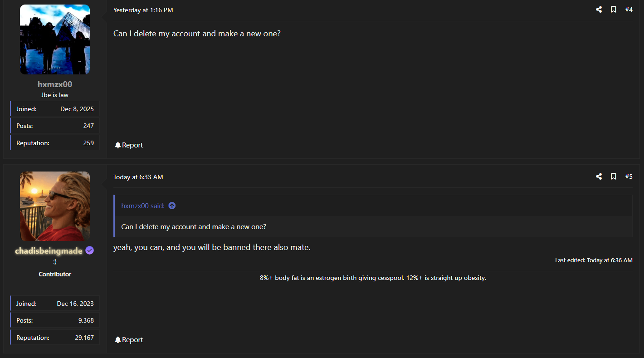
Task: Open post permalink #5
Action: pos(629,177)
